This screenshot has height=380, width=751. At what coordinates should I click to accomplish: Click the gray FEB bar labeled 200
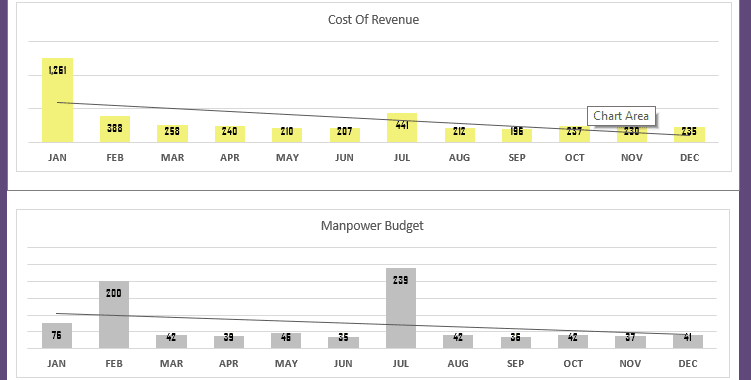tap(114, 315)
